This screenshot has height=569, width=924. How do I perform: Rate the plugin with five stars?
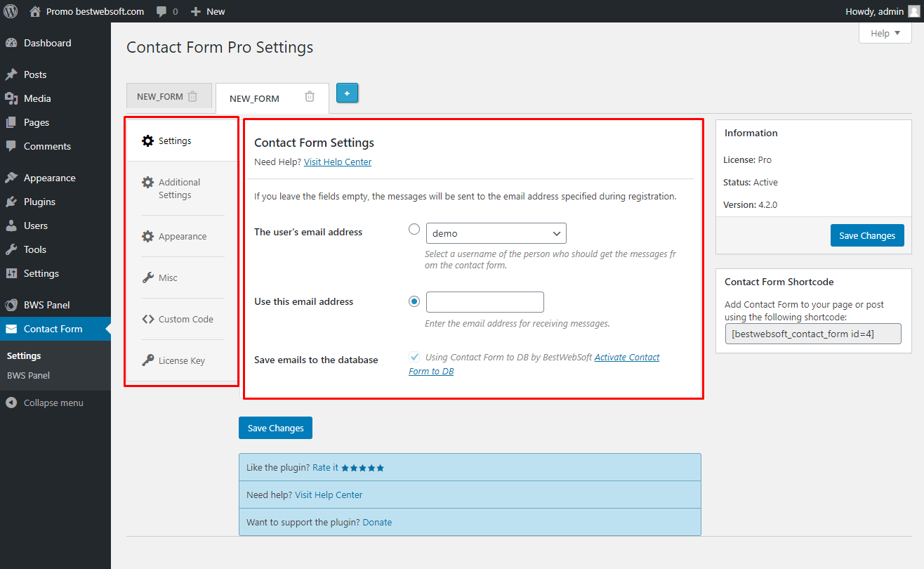point(362,468)
